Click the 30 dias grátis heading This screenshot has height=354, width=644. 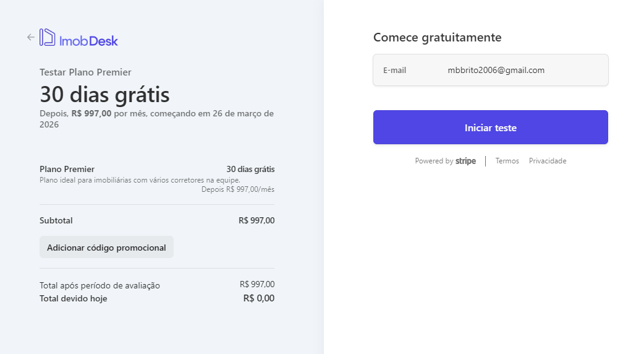(104, 95)
